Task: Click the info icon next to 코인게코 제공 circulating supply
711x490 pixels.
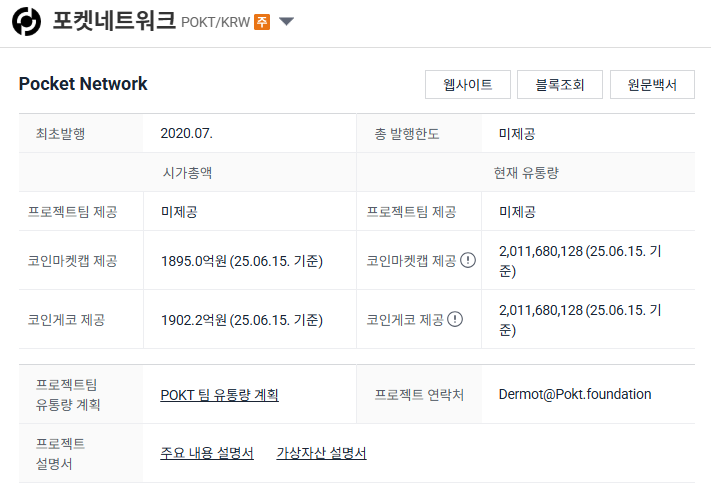Action: (x=455, y=319)
